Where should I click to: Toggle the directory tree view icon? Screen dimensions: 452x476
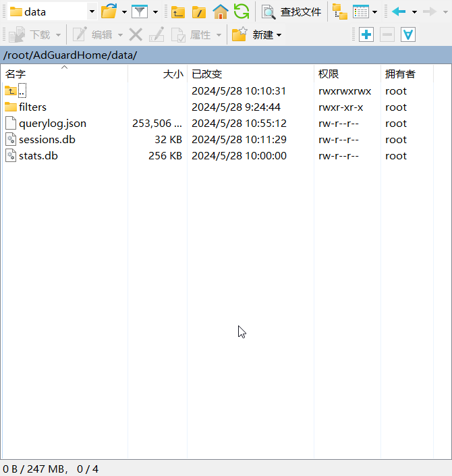point(340,11)
